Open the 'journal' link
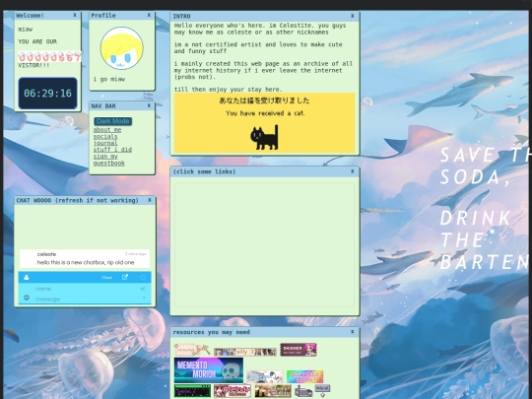Image resolution: width=532 pixels, height=399 pixels. (105, 143)
